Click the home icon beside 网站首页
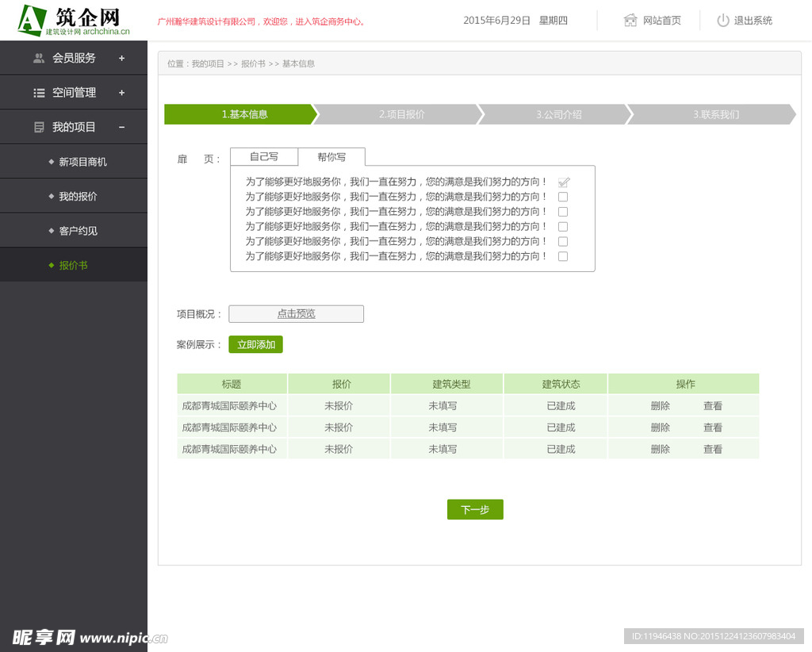The height and width of the screenshot is (652, 812). point(630,21)
